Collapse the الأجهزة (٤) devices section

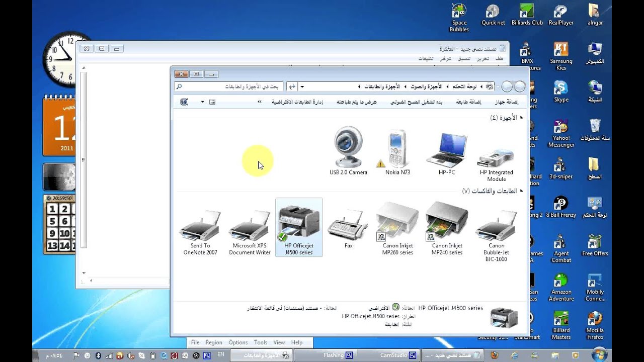[521, 118]
